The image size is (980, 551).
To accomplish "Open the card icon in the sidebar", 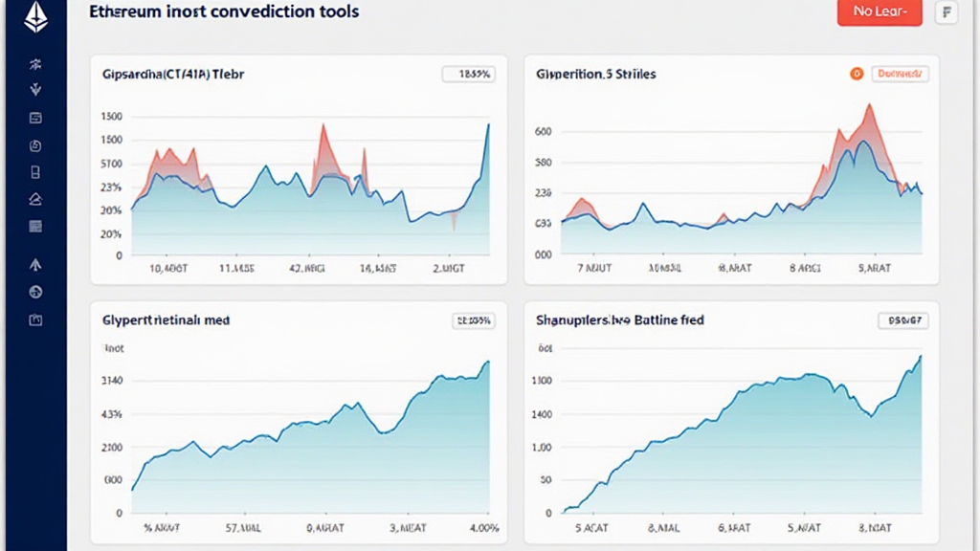I will click(36, 118).
